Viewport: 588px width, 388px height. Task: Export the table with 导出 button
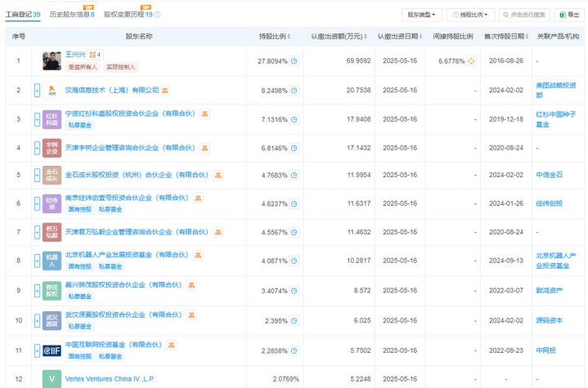569,15
